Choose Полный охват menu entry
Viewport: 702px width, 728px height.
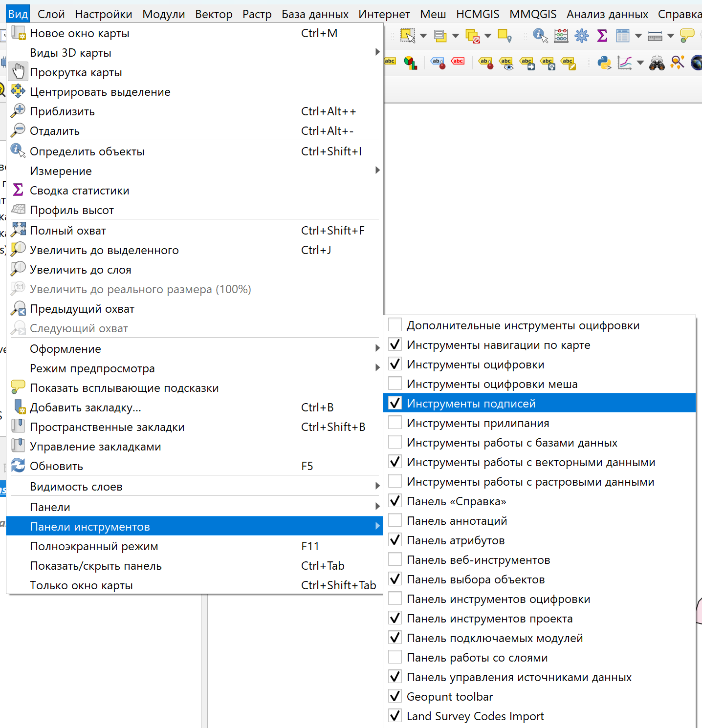(x=195, y=231)
